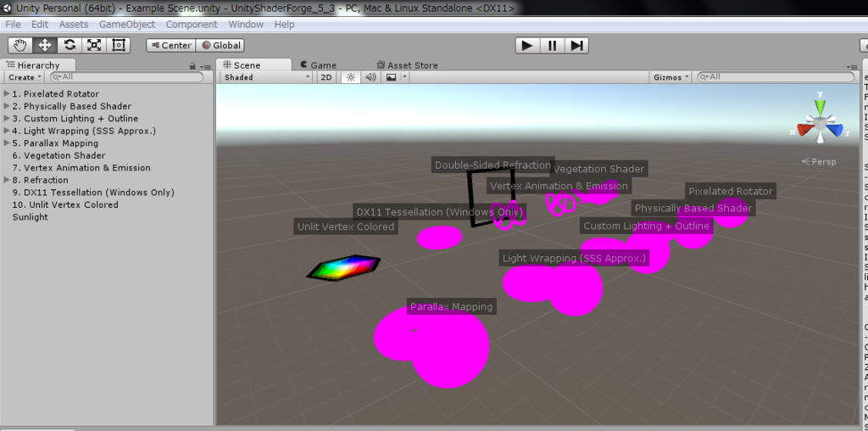Open the Gizmos dropdown
Viewport: 868px width, 431px height.
coord(671,77)
